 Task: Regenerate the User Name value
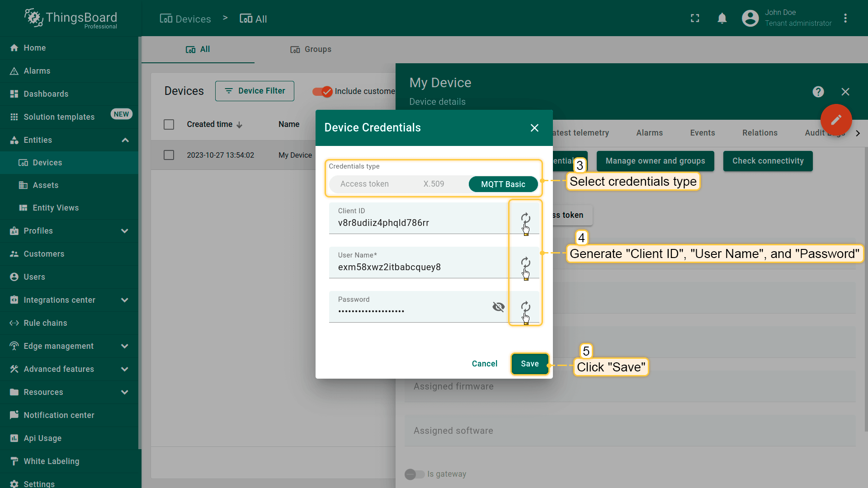pos(525,263)
